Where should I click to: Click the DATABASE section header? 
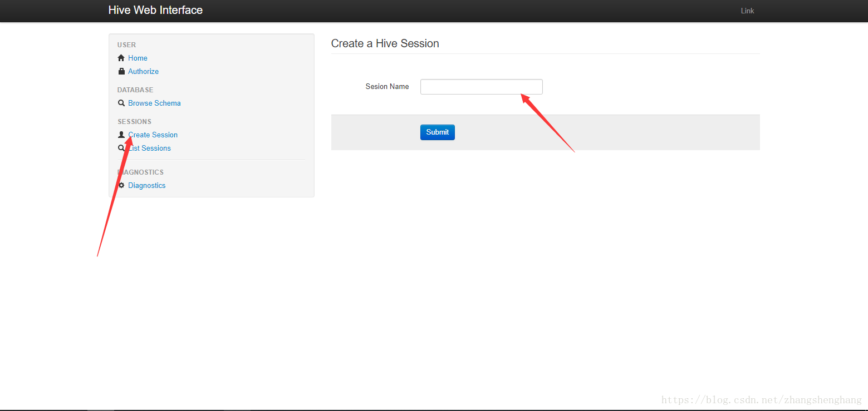tap(135, 90)
